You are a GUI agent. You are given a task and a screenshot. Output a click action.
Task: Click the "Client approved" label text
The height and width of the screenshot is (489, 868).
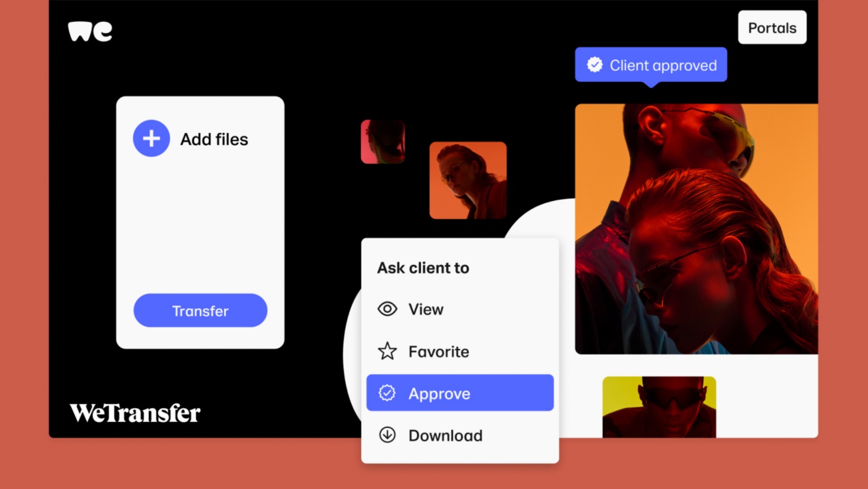click(x=663, y=65)
